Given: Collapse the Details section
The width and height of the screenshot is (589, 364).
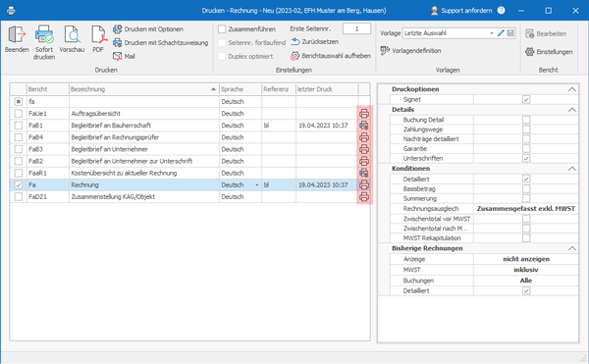Looking at the screenshot, I should click(571, 110).
